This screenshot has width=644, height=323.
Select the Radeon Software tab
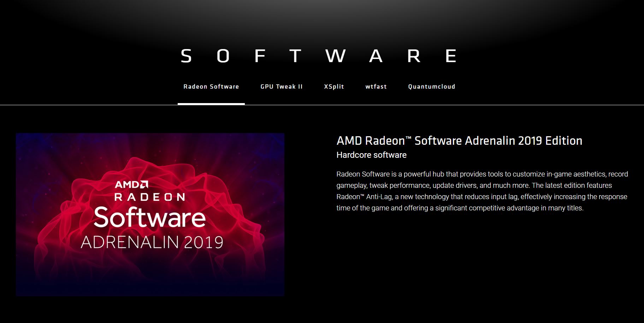tap(211, 87)
